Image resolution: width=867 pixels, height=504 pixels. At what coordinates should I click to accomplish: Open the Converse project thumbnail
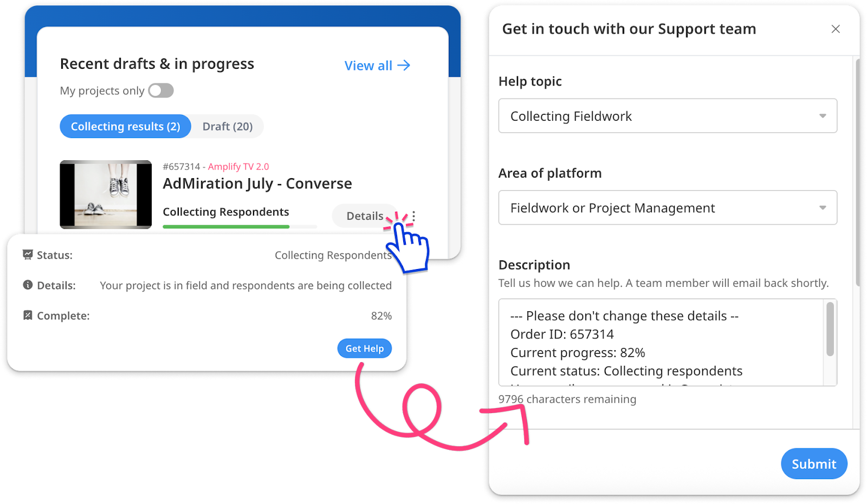[x=106, y=194]
